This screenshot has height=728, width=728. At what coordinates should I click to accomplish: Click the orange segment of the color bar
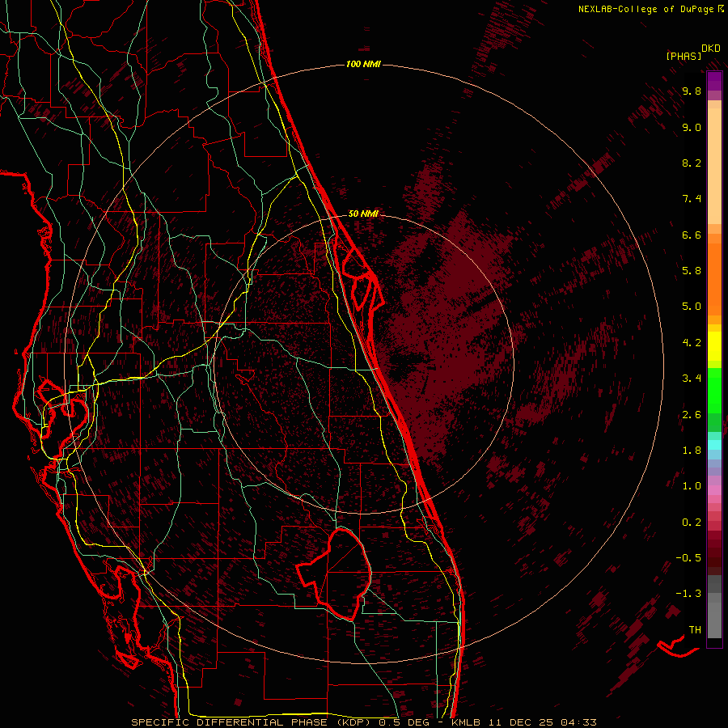tap(714, 280)
